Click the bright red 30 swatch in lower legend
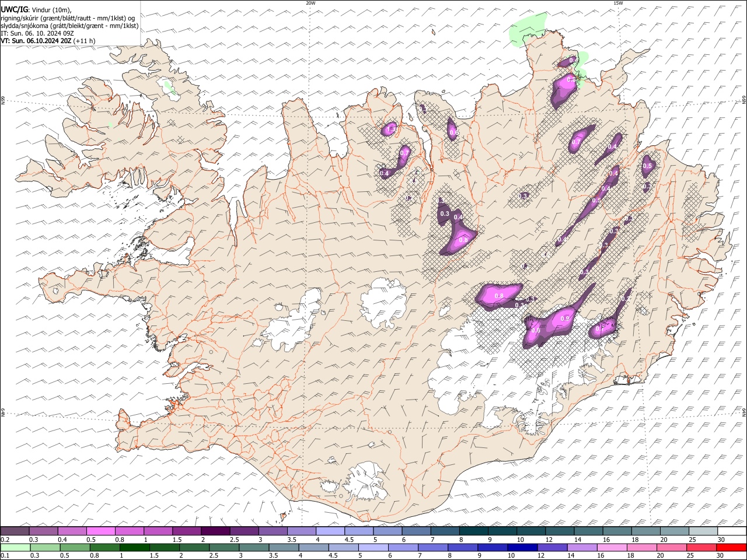The height and width of the screenshot is (560, 747). click(x=731, y=548)
